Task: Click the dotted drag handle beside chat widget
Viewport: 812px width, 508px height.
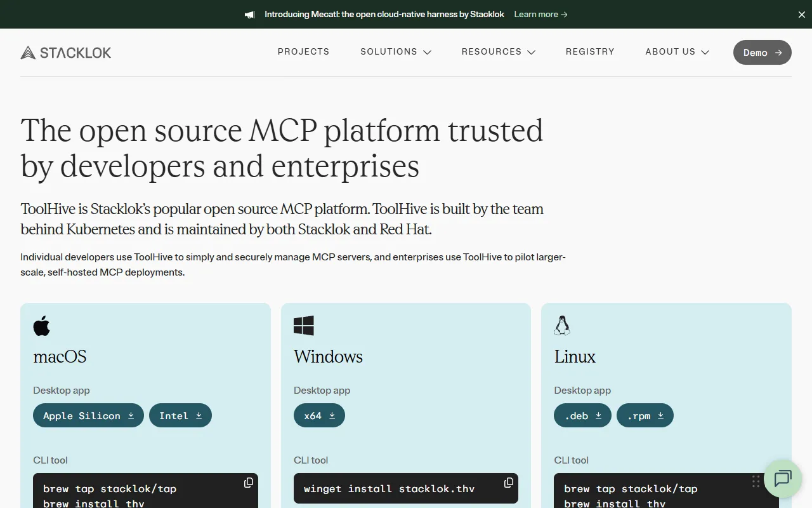Action: coord(756,481)
